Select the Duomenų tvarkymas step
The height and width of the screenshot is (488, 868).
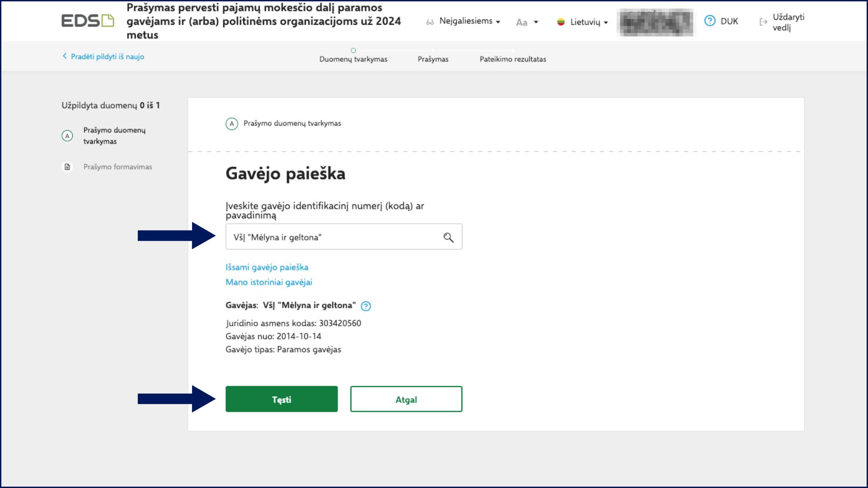(x=353, y=59)
